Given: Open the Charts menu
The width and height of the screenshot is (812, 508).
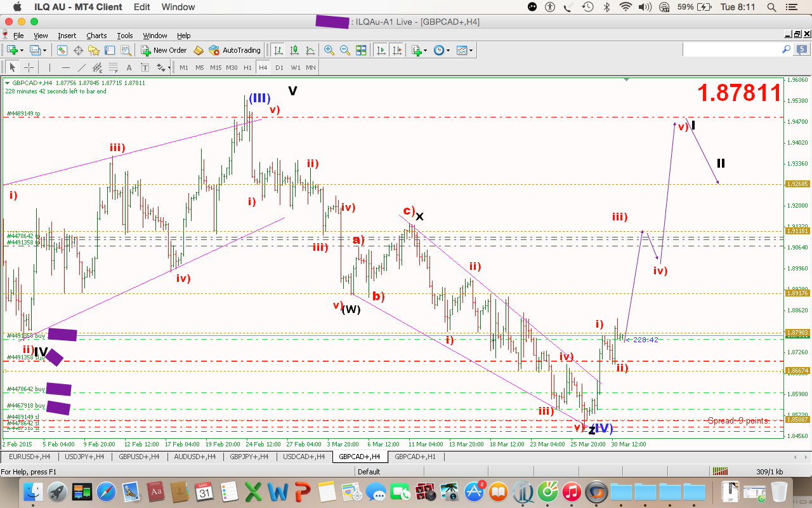Looking at the screenshot, I should click(x=96, y=36).
